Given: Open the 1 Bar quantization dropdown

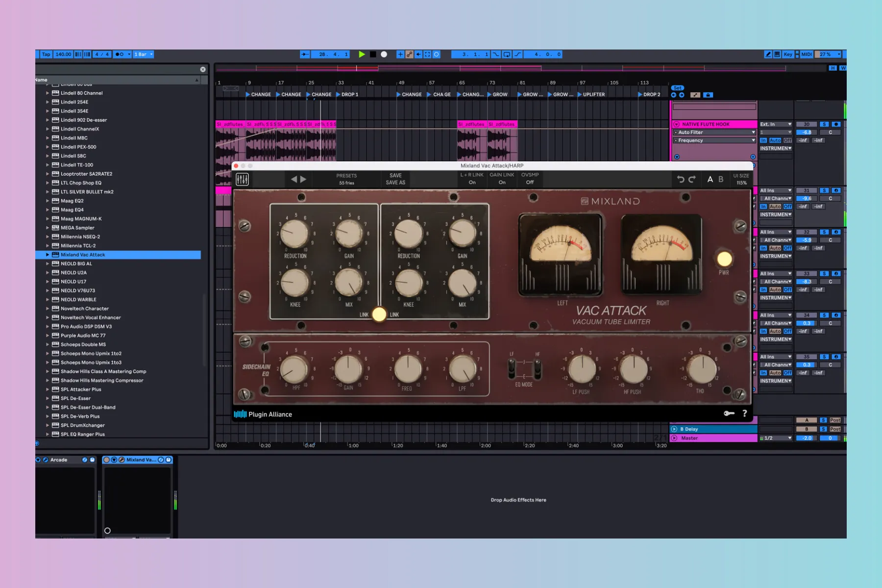Looking at the screenshot, I should click(144, 54).
